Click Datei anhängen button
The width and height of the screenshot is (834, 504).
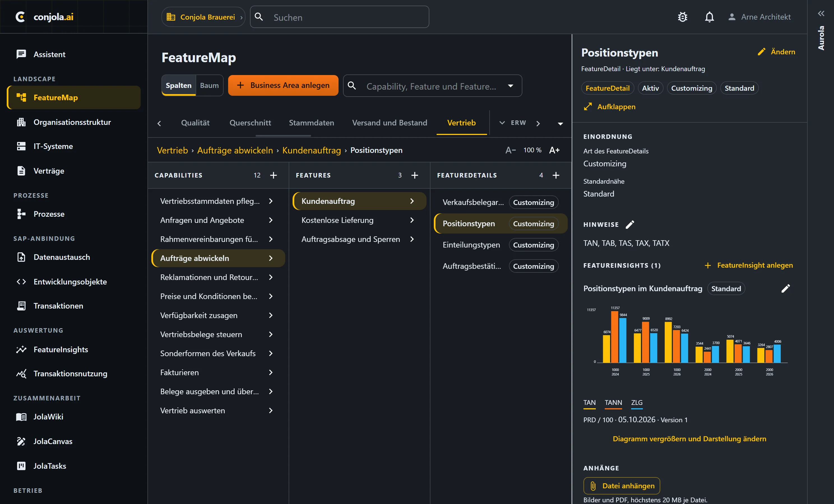pos(622,486)
